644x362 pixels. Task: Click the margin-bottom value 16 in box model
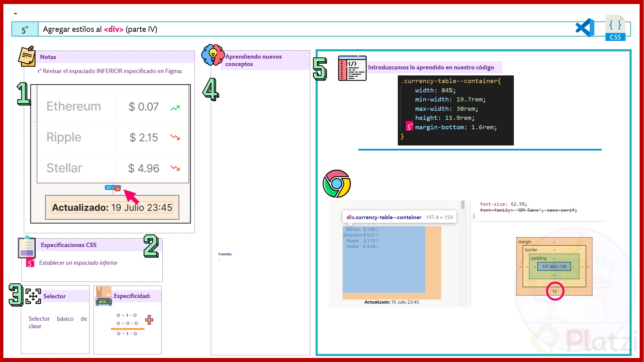click(554, 291)
